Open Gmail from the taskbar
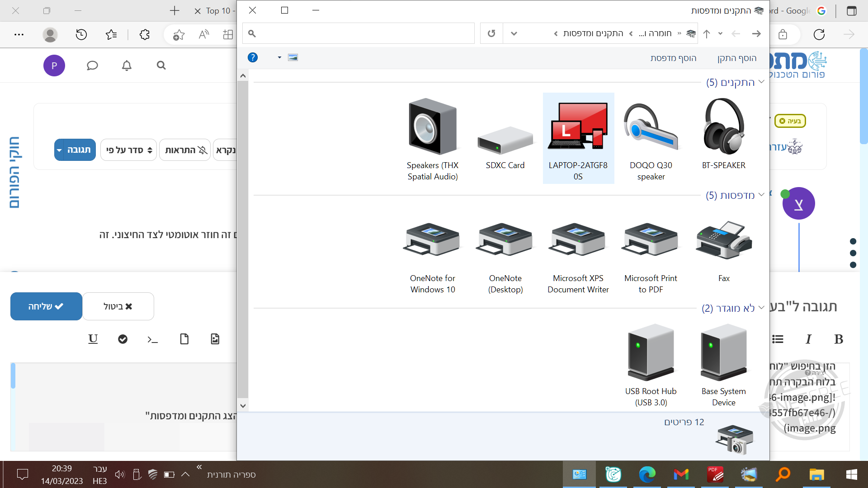Viewport: 868px width, 488px height. [x=681, y=474]
